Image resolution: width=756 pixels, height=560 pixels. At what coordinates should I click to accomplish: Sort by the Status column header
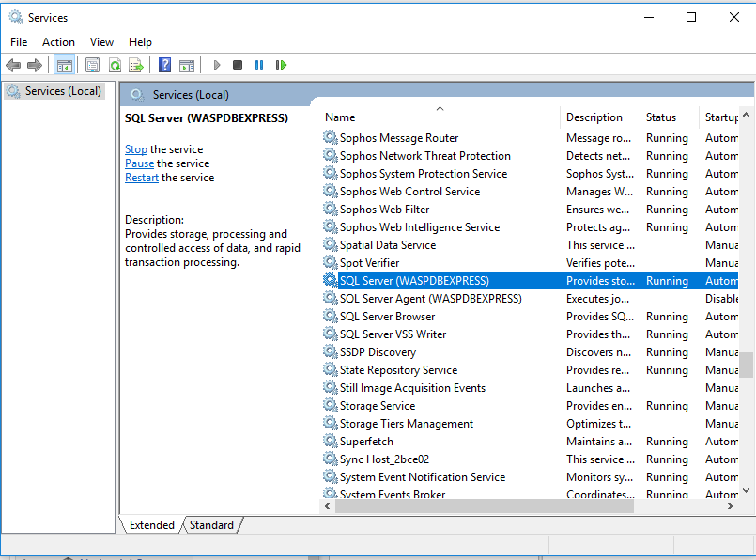[x=670, y=117]
